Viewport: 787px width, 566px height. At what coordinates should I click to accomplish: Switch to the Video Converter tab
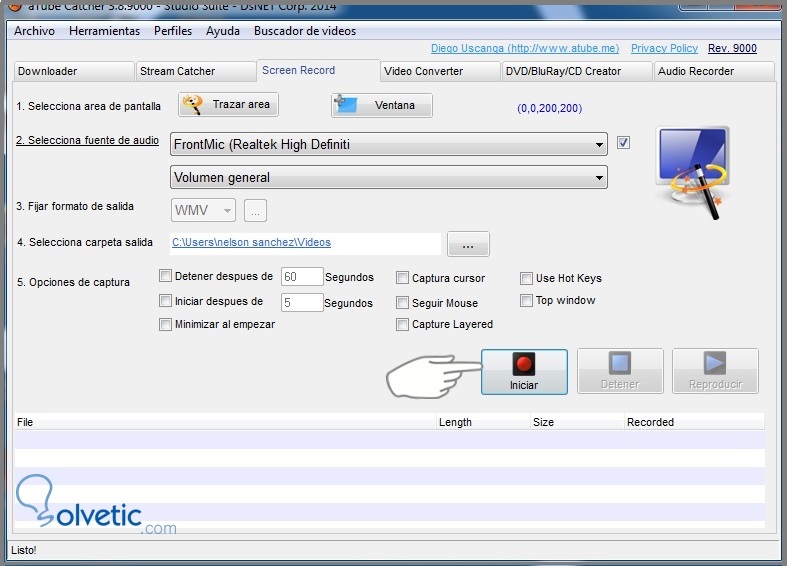click(440, 71)
